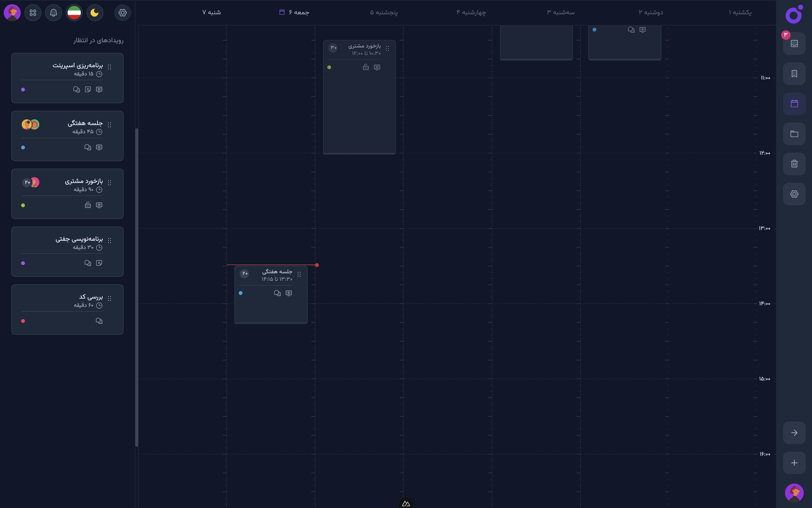Toggle dark mode with the moon icon
The height and width of the screenshot is (508, 812).
(95, 12)
